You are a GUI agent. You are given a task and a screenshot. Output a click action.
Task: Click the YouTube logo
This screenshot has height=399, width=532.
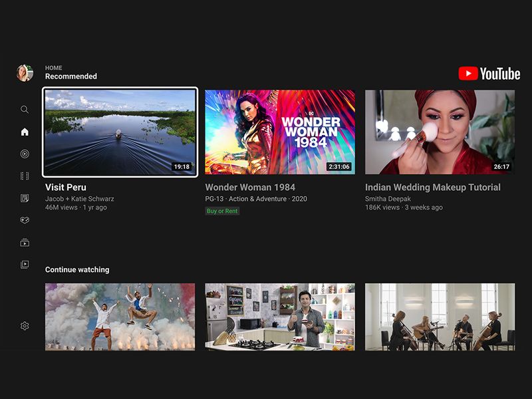point(489,74)
